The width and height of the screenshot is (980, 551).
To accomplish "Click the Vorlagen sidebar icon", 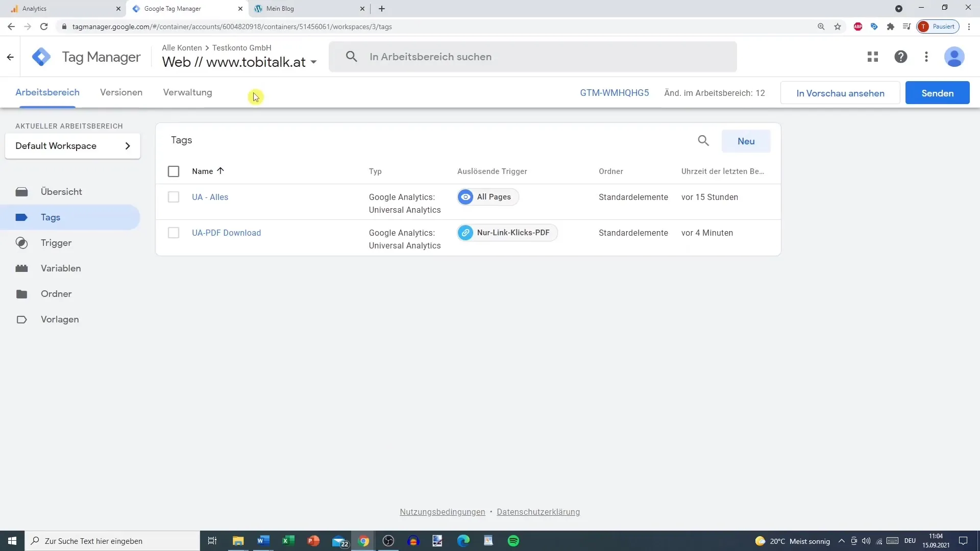I will click(20, 319).
